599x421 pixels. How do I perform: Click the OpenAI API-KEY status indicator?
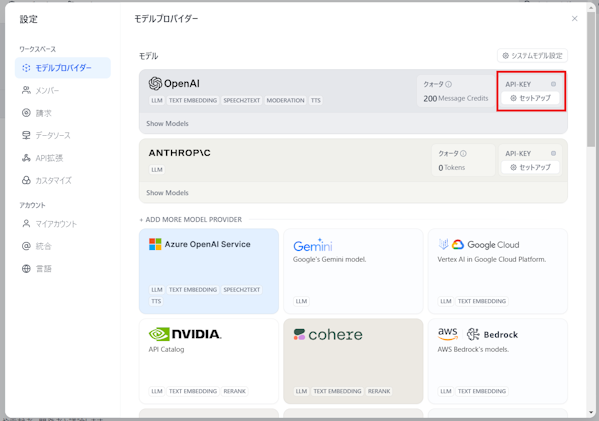pyautogui.click(x=553, y=84)
